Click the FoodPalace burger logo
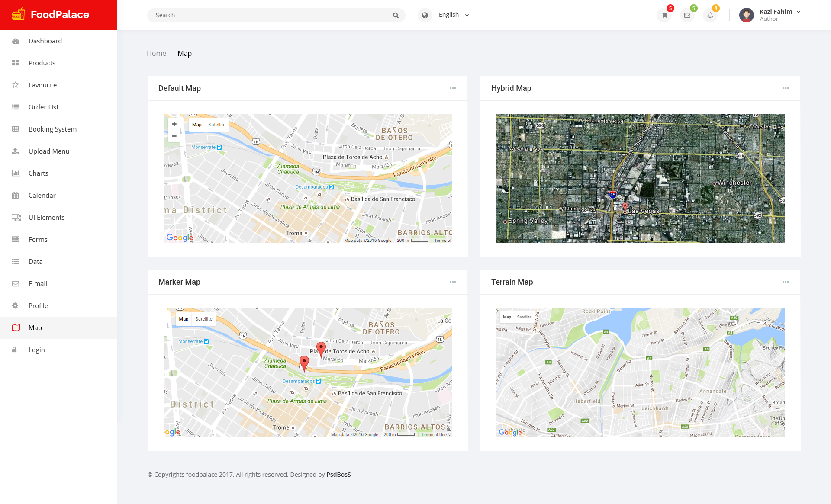831x504 pixels. coord(18,14)
